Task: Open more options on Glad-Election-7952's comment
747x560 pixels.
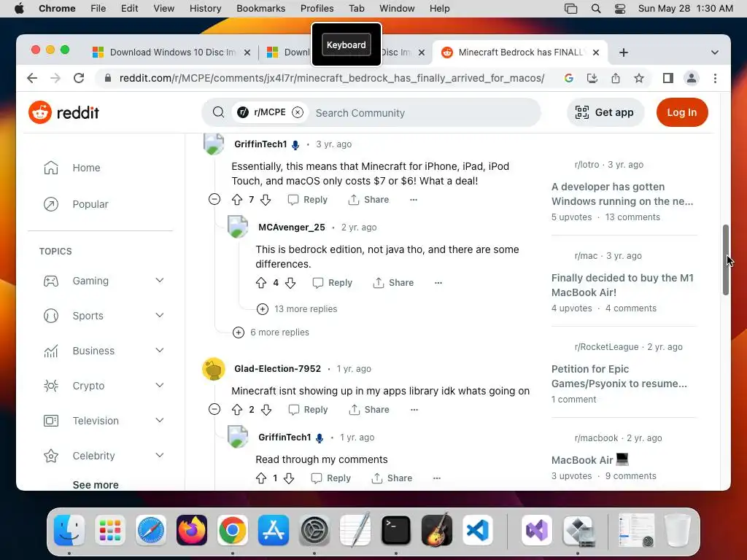Action: tap(414, 410)
